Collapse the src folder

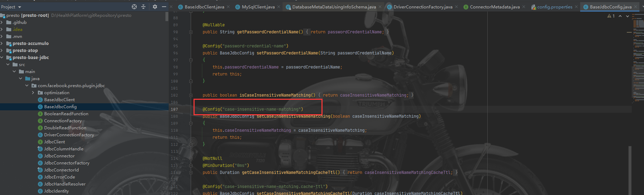[x=8, y=65]
